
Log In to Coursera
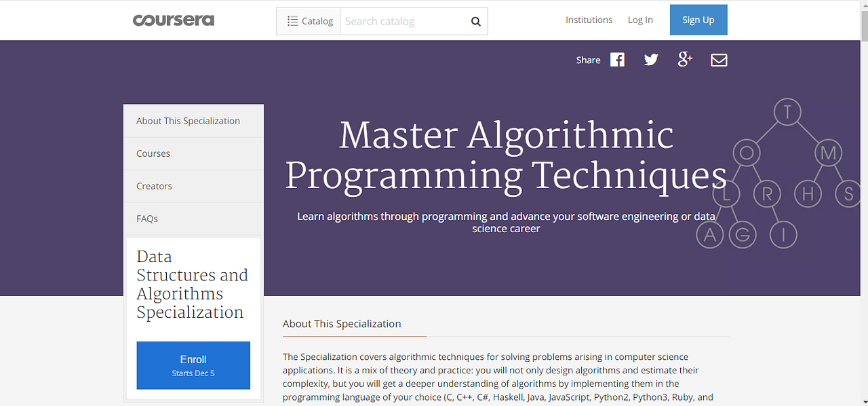pyautogui.click(x=640, y=19)
